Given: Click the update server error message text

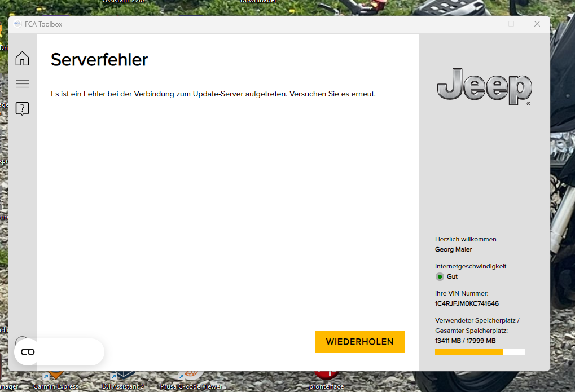Looking at the screenshot, I should [x=213, y=94].
